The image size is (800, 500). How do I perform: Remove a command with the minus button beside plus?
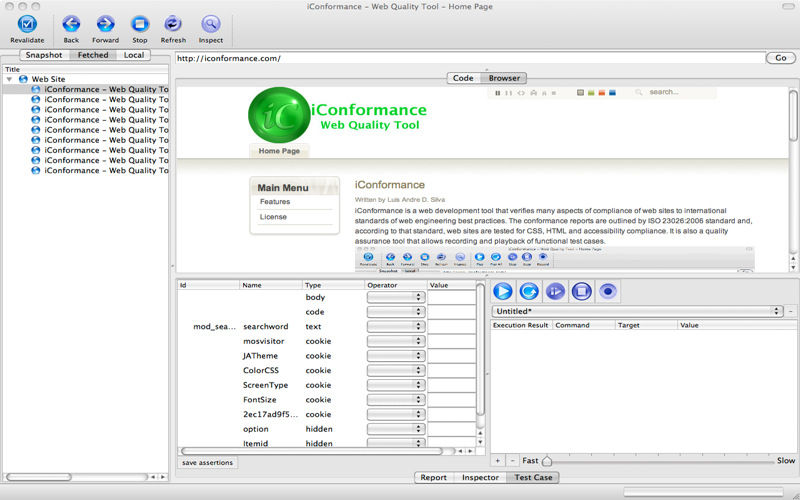513,460
